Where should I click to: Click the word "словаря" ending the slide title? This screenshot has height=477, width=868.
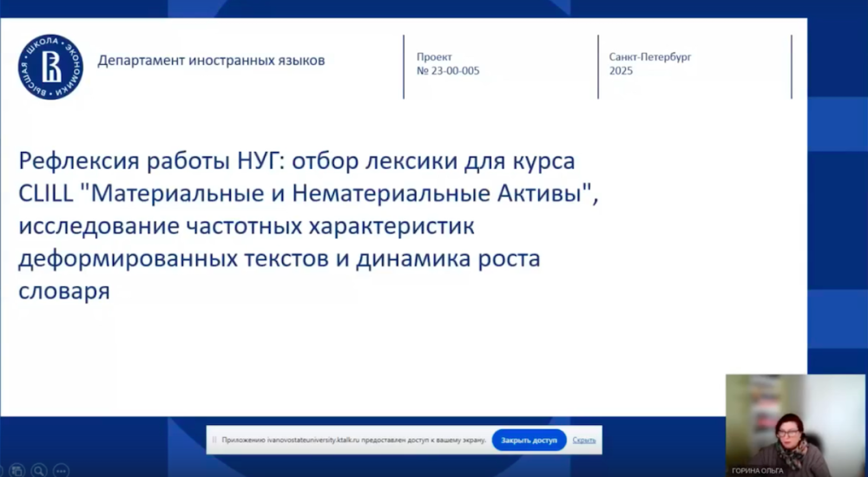[x=64, y=291]
